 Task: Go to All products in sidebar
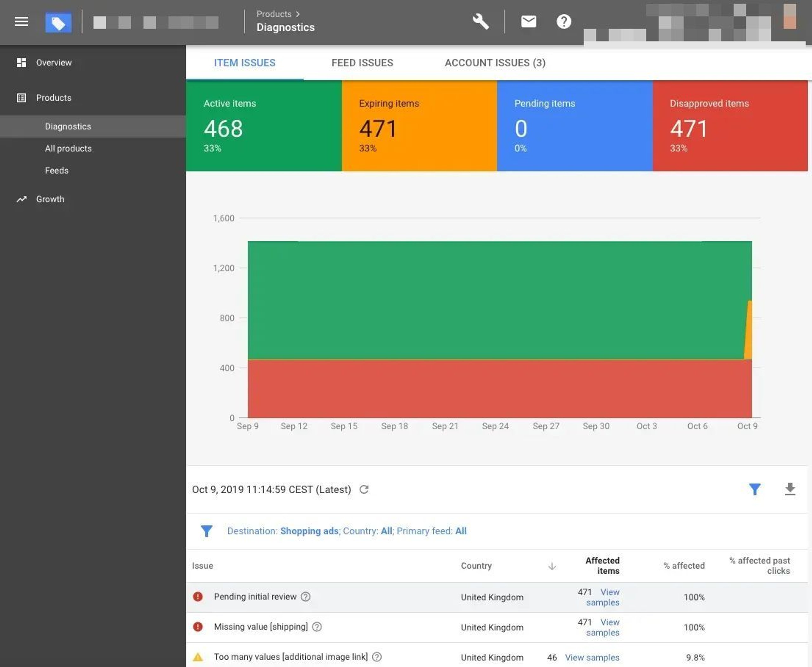click(68, 148)
